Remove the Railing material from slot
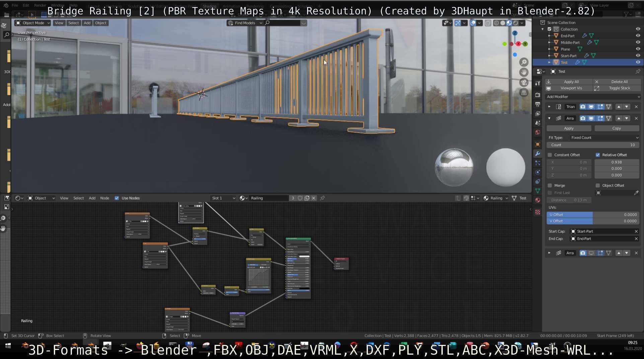644x359 pixels. click(x=313, y=198)
